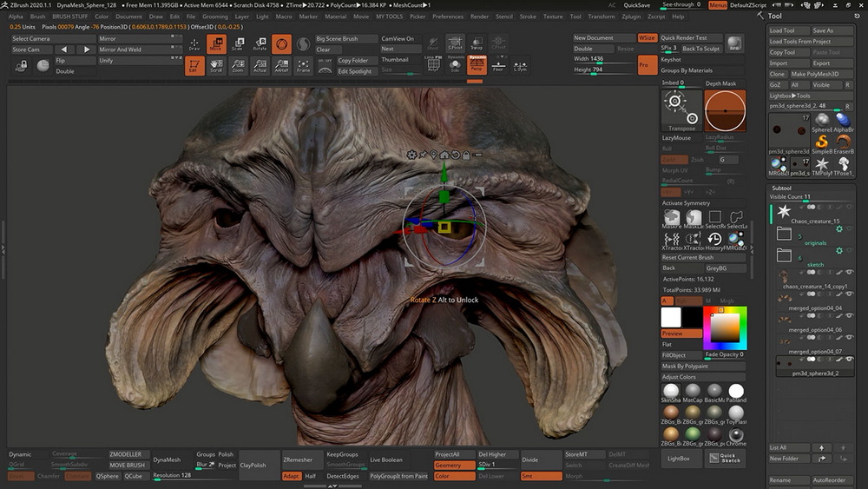Open the Zplugin menu
This screenshot has height=489, width=868.
coord(630,17)
